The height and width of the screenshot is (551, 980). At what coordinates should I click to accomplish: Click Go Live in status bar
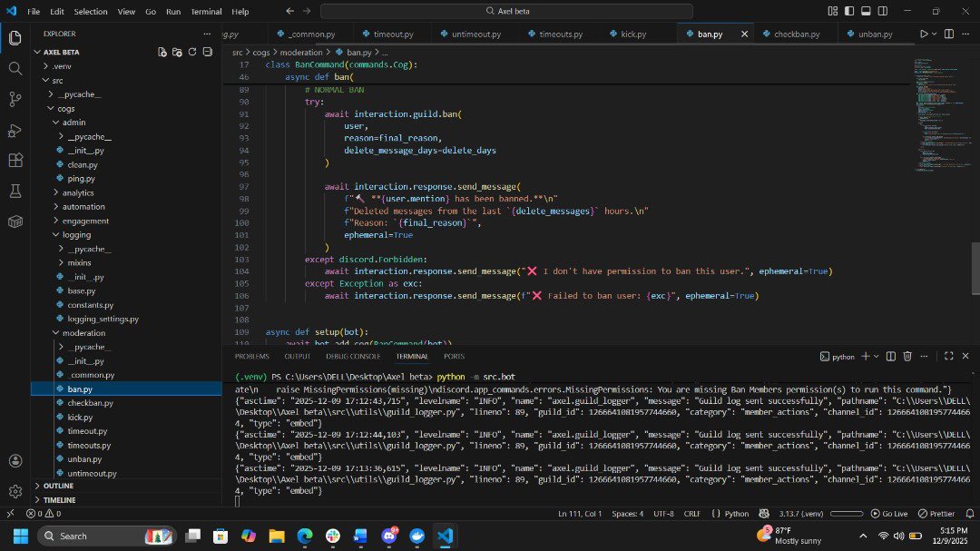(x=888, y=514)
